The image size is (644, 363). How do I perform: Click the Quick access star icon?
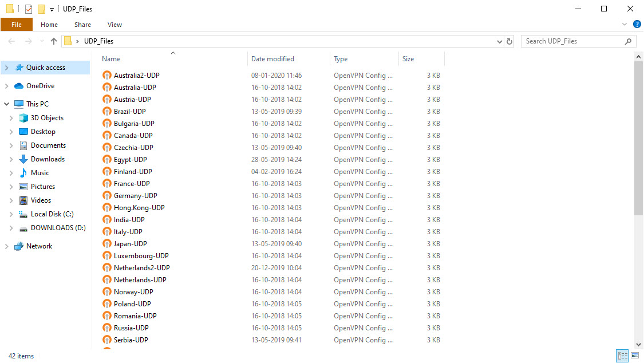pos(19,68)
